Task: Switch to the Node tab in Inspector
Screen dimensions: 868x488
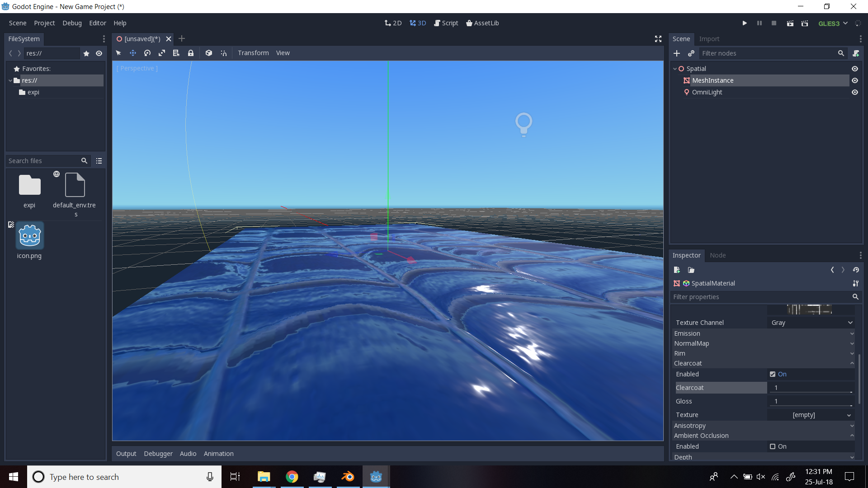Action: click(x=718, y=255)
